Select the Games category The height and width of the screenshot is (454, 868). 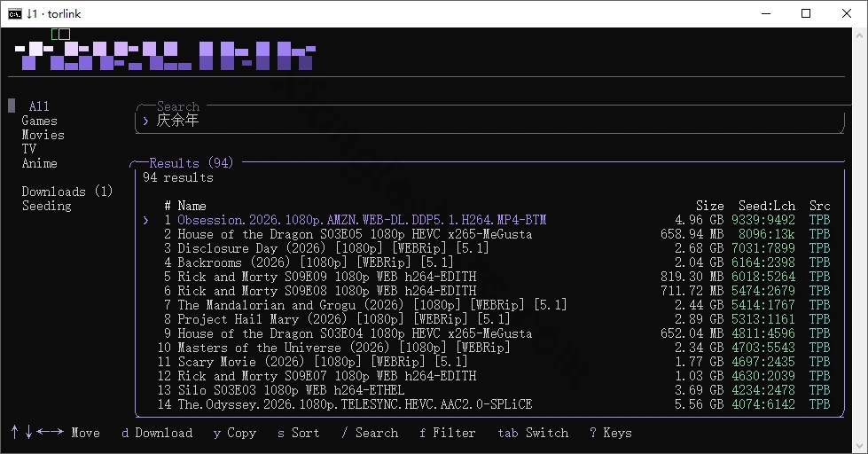point(39,121)
